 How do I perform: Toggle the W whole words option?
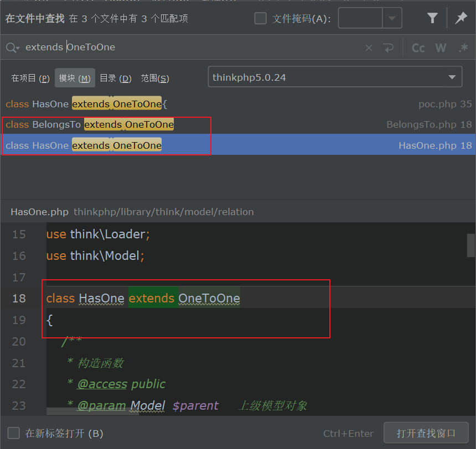[441, 48]
